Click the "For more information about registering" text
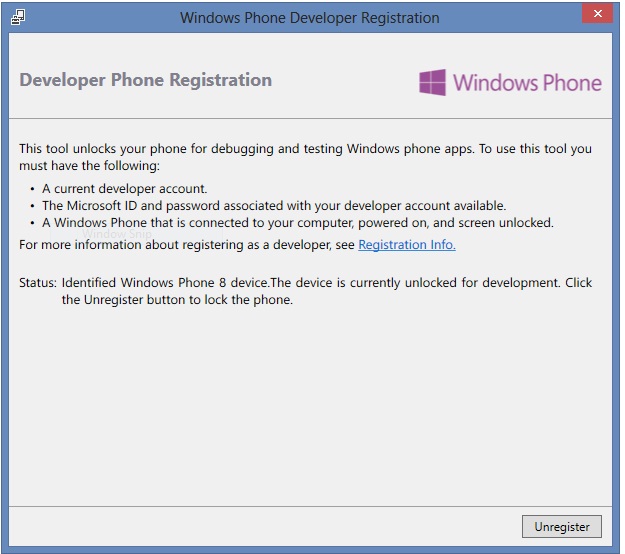 click(187, 245)
